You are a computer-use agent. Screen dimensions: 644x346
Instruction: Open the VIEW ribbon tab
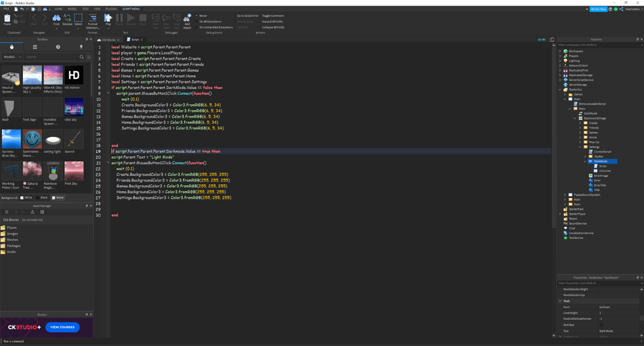click(x=97, y=9)
